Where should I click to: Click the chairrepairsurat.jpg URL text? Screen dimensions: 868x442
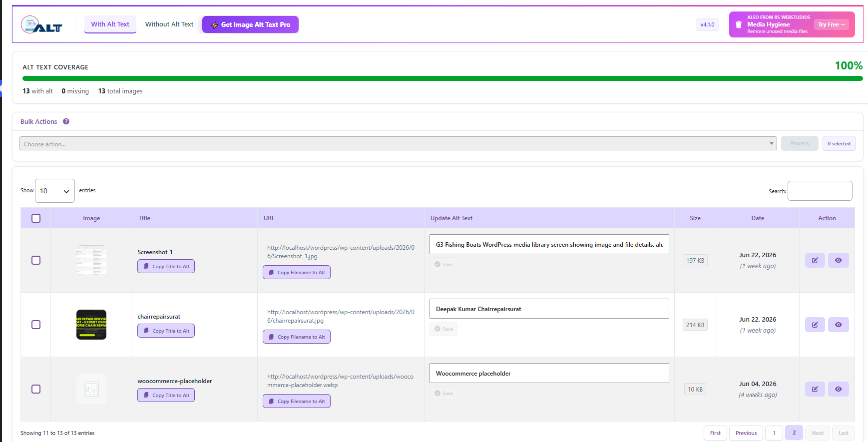341,316
